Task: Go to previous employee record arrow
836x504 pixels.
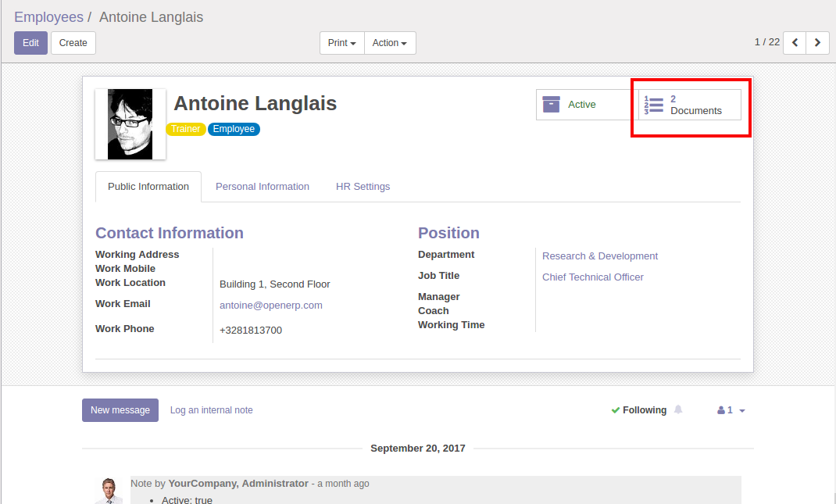Action: 795,42
